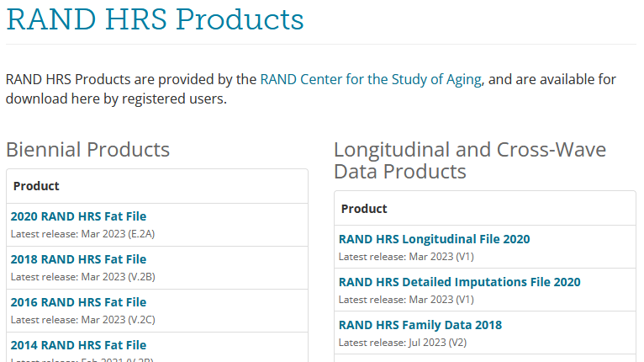Click the 'download here by registered users' text

pos(116,98)
